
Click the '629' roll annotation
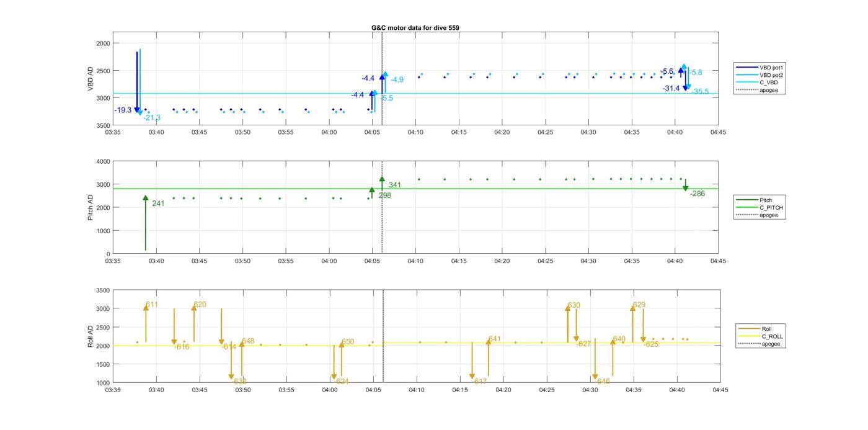point(639,305)
